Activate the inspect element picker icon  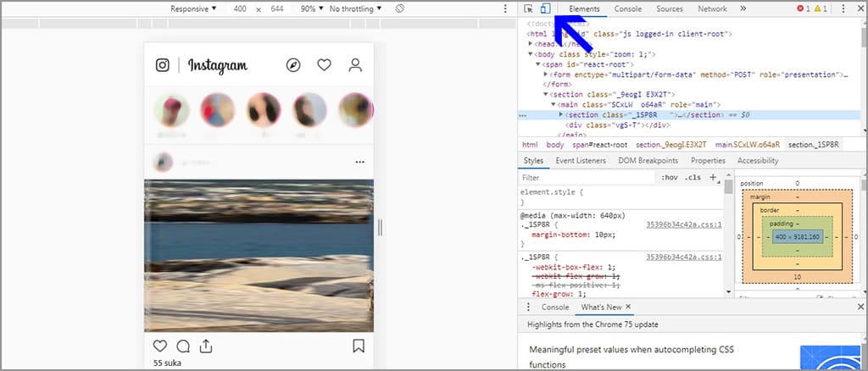click(528, 8)
